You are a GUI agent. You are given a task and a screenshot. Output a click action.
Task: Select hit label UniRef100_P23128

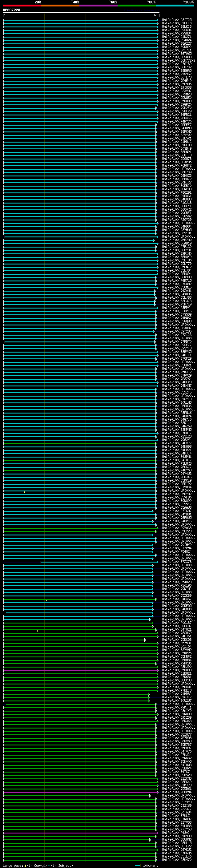click(x=177, y=436)
